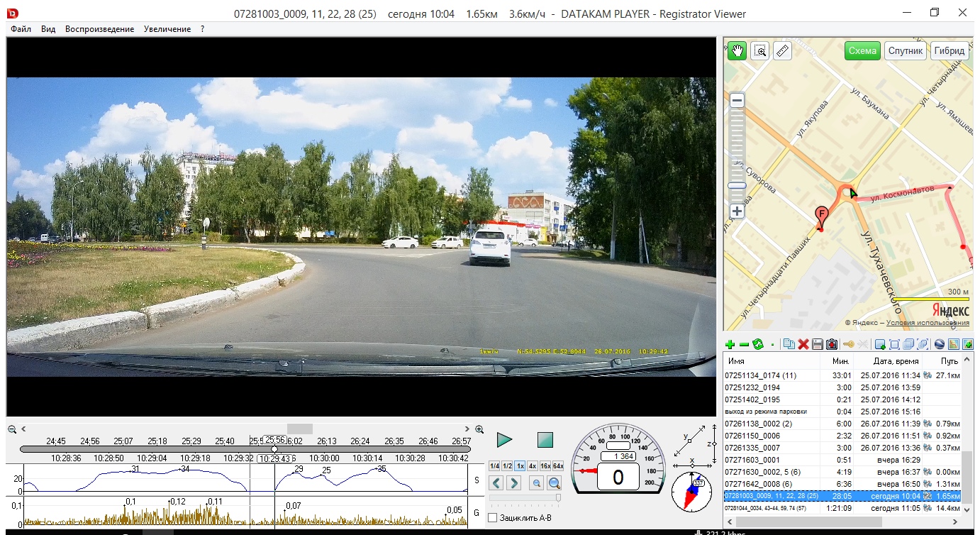Stop the video with the square button
Viewport: 980px width, 535px height.
(x=545, y=440)
